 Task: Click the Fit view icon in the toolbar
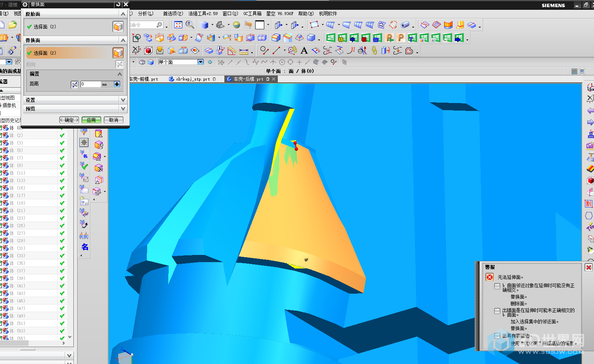(x=178, y=25)
